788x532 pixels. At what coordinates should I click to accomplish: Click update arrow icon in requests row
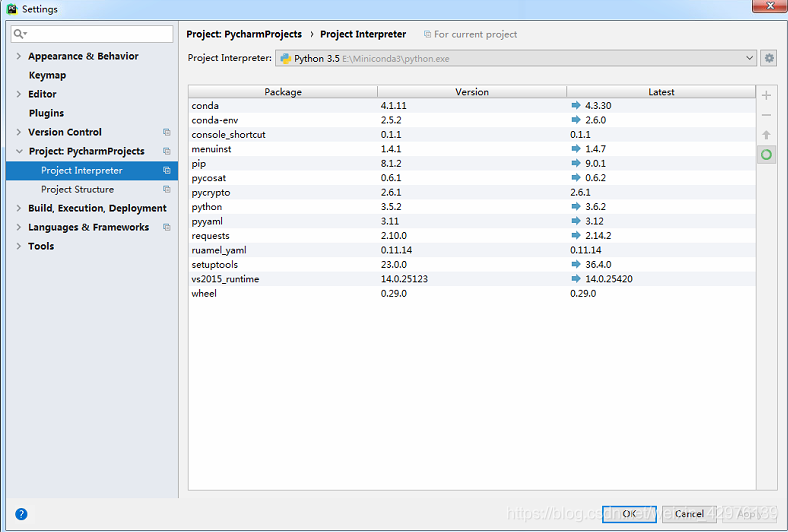coord(576,236)
